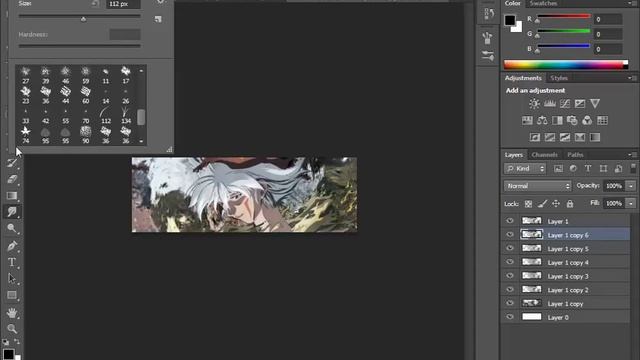Viewport: 640px width, 360px height.
Task: Add a Levels adjustment
Action: 549,104
